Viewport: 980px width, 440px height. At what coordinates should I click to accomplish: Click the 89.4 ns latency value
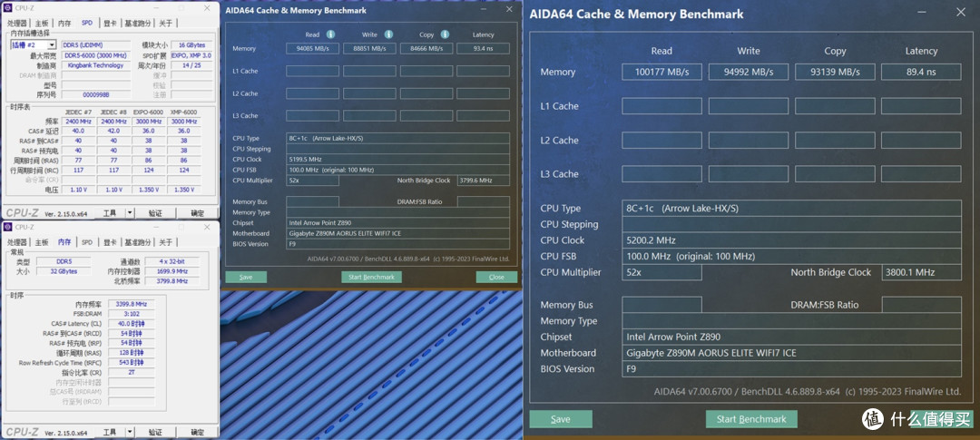click(x=921, y=72)
